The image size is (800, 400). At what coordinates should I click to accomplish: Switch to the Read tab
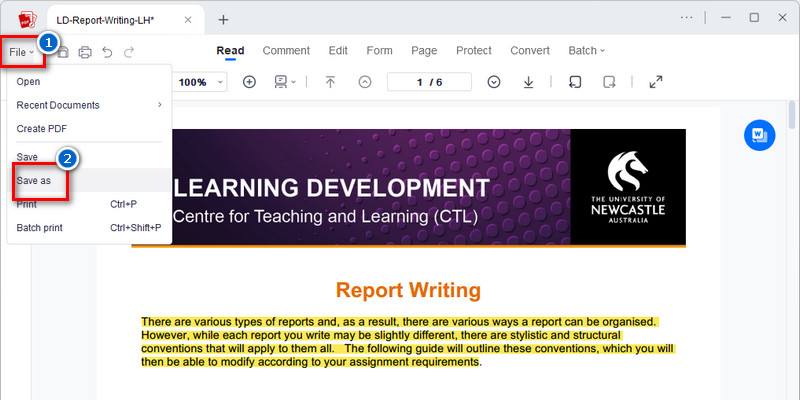tap(230, 51)
